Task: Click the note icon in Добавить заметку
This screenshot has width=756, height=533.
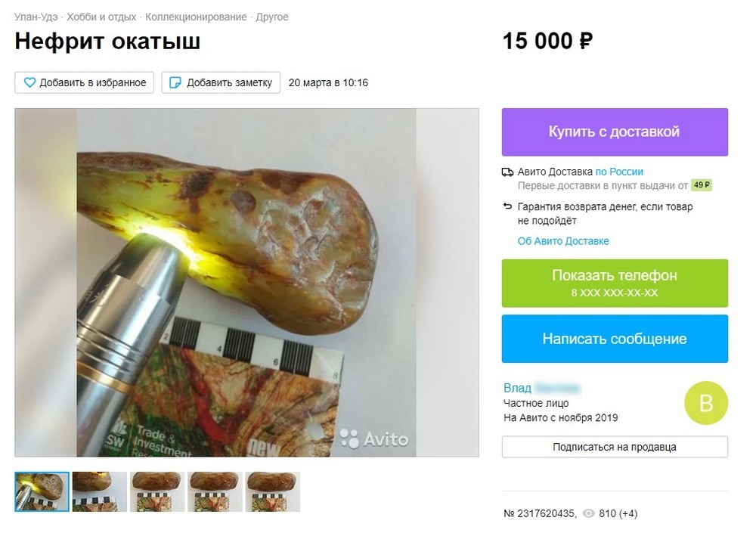Action: pyautogui.click(x=175, y=82)
